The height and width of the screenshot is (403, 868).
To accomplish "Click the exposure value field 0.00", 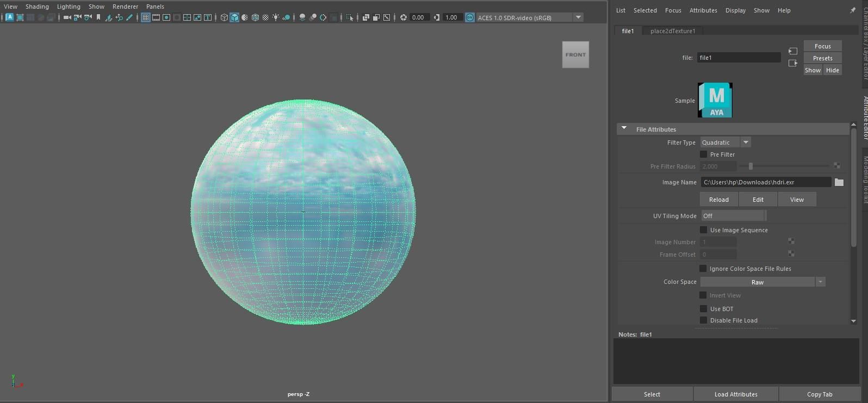I will point(419,17).
